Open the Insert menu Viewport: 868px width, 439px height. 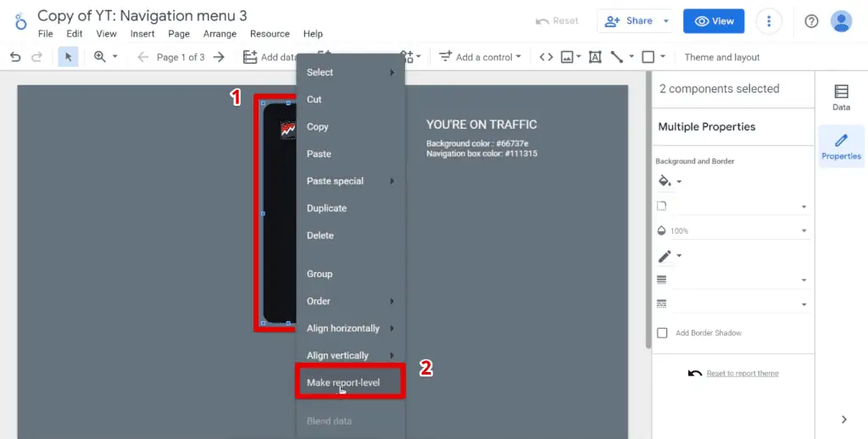coord(142,34)
